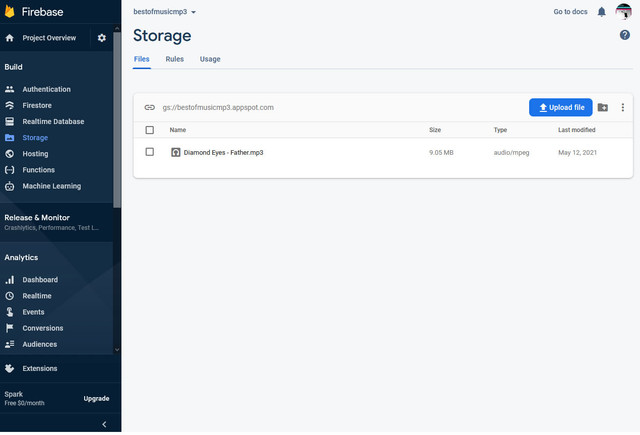The width and height of the screenshot is (640, 435).
Task: Click the Firebase flame logo
Action: 9,11
